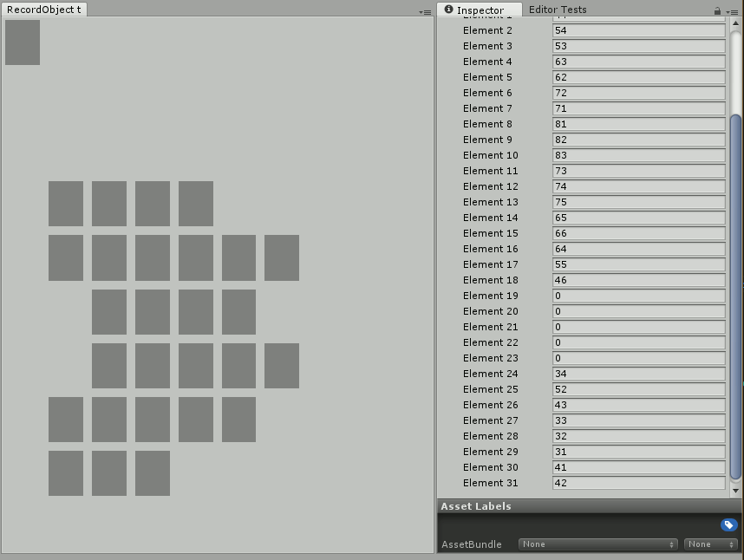The width and height of the screenshot is (744, 560).
Task: Select the Element 8 field with 81
Action: click(639, 124)
